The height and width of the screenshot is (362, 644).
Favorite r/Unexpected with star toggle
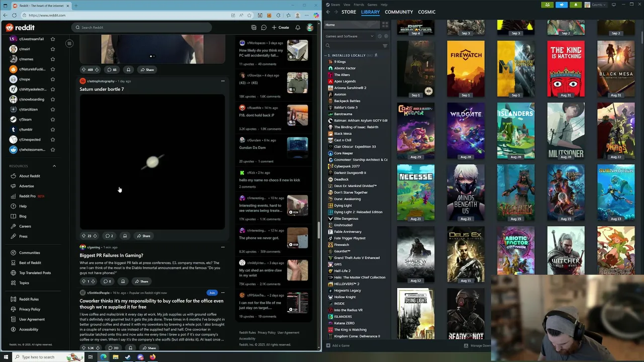[x=53, y=139]
